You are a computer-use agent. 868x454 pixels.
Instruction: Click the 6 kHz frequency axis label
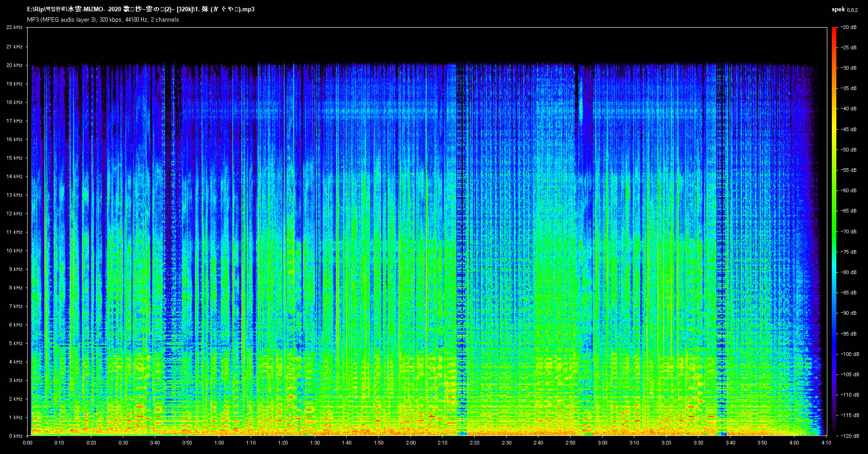[16, 325]
